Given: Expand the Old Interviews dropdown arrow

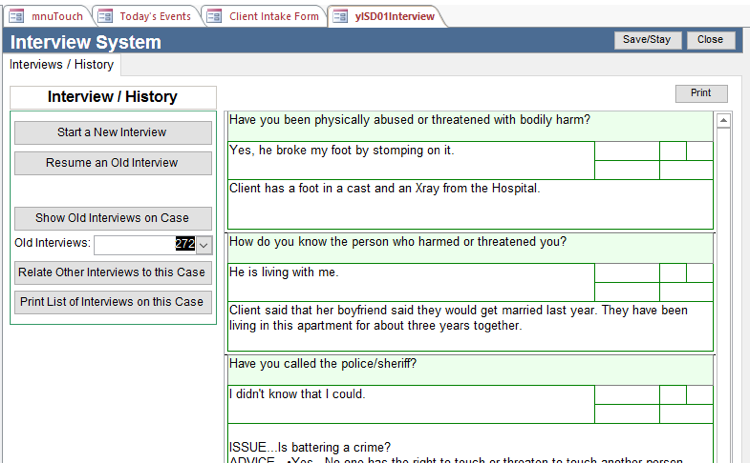Looking at the screenshot, I should point(204,245).
